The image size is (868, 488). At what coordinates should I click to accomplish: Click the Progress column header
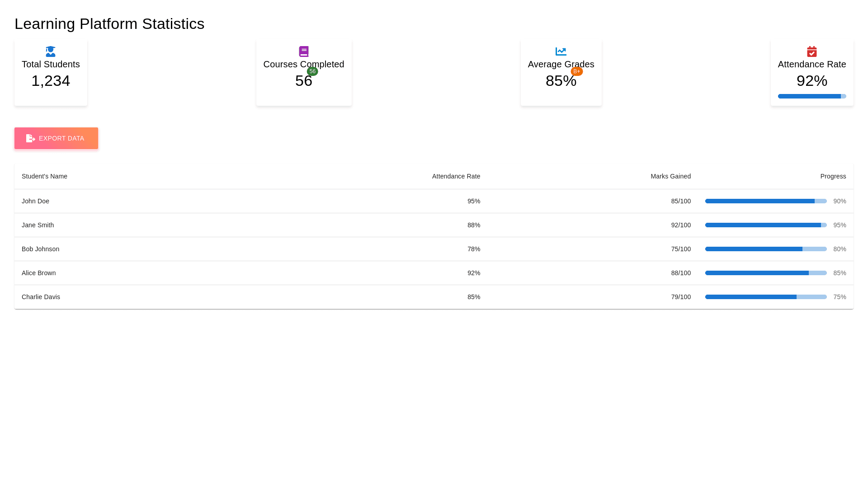pyautogui.click(x=833, y=176)
